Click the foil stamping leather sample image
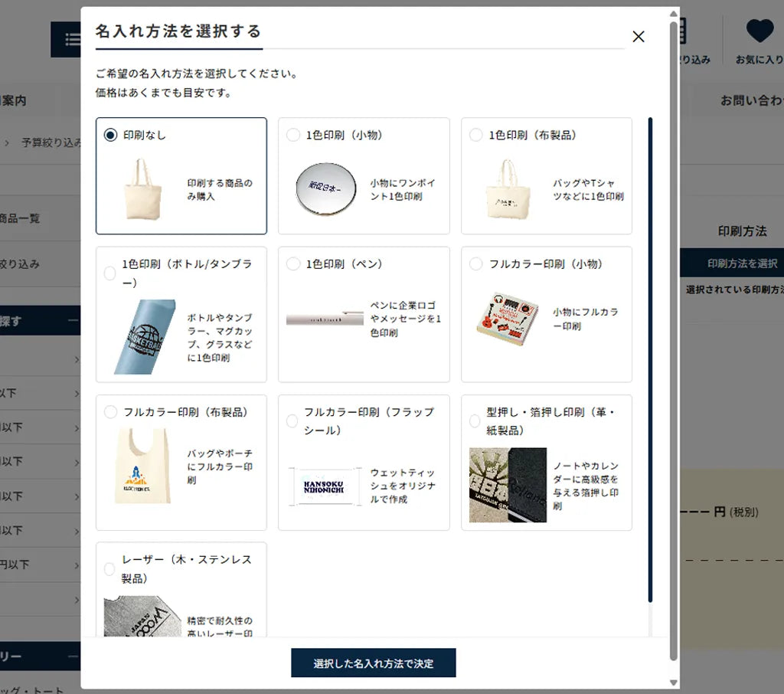784x694 pixels. coord(508,485)
